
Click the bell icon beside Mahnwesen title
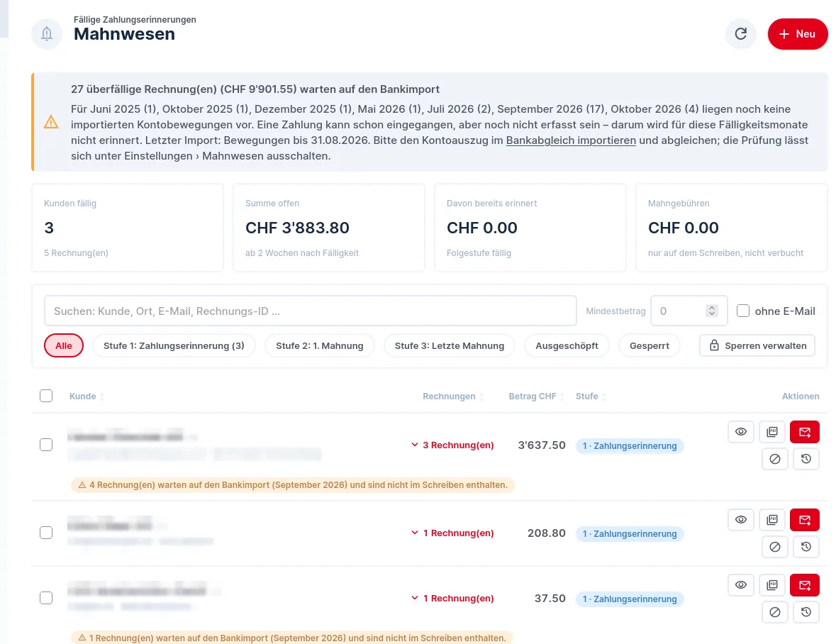47,34
